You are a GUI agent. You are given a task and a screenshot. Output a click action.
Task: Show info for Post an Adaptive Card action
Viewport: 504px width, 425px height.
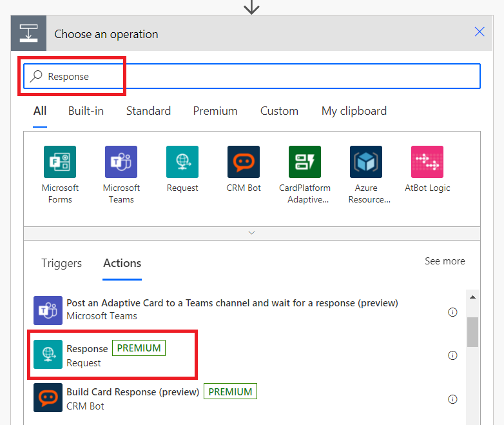click(x=452, y=312)
